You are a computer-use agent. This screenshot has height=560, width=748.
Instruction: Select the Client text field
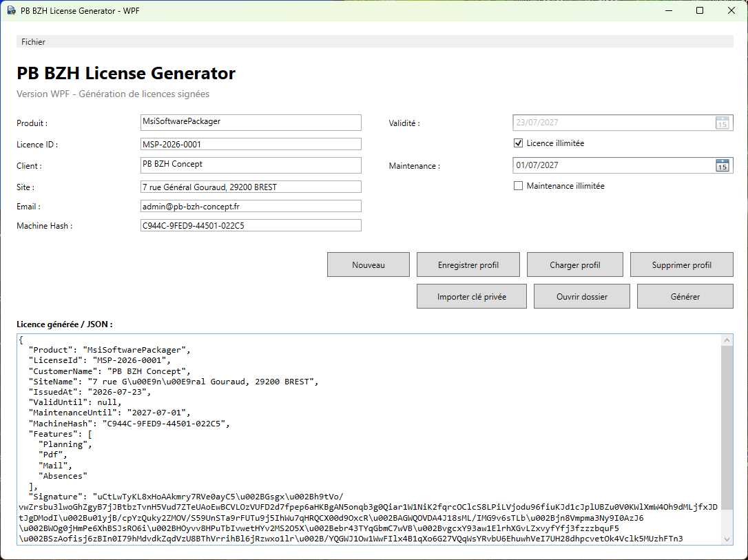pyautogui.click(x=251, y=165)
